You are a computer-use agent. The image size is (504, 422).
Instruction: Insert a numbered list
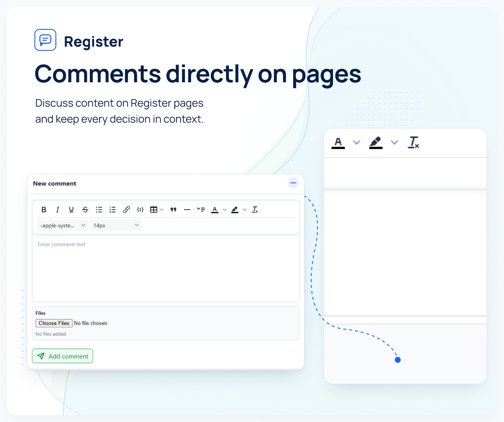[x=113, y=210]
